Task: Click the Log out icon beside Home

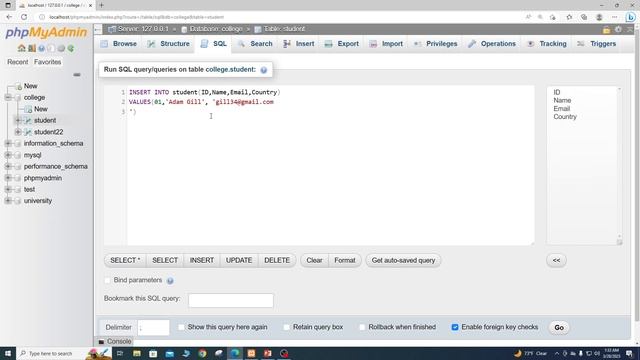Action: click(32, 48)
